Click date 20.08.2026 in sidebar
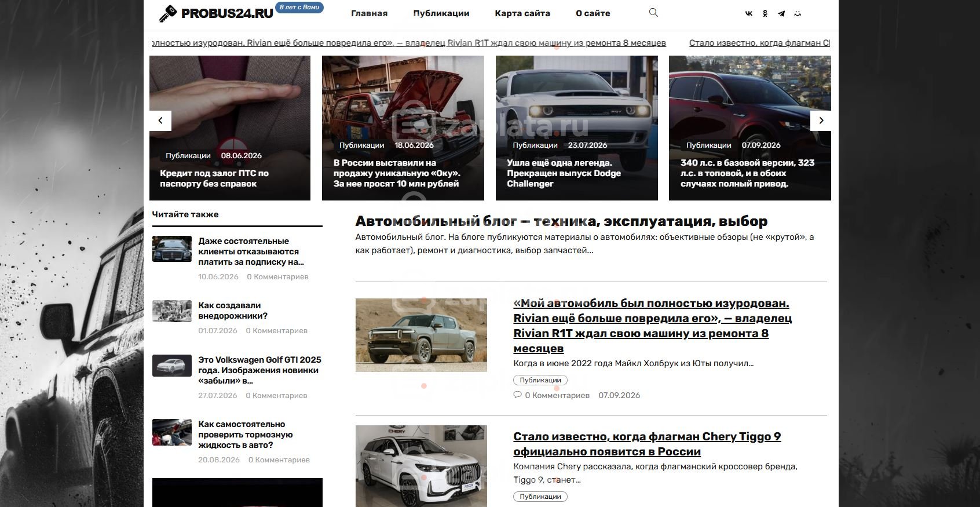This screenshot has height=507, width=980. tap(219, 460)
